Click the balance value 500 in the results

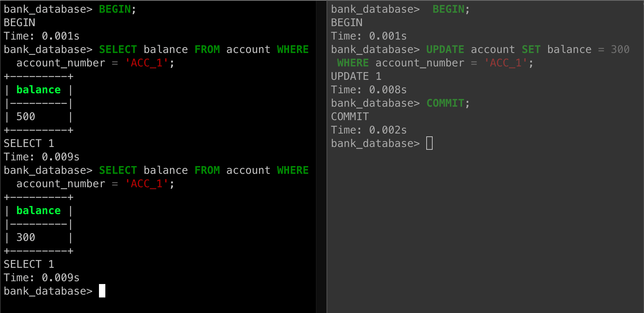click(x=26, y=117)
